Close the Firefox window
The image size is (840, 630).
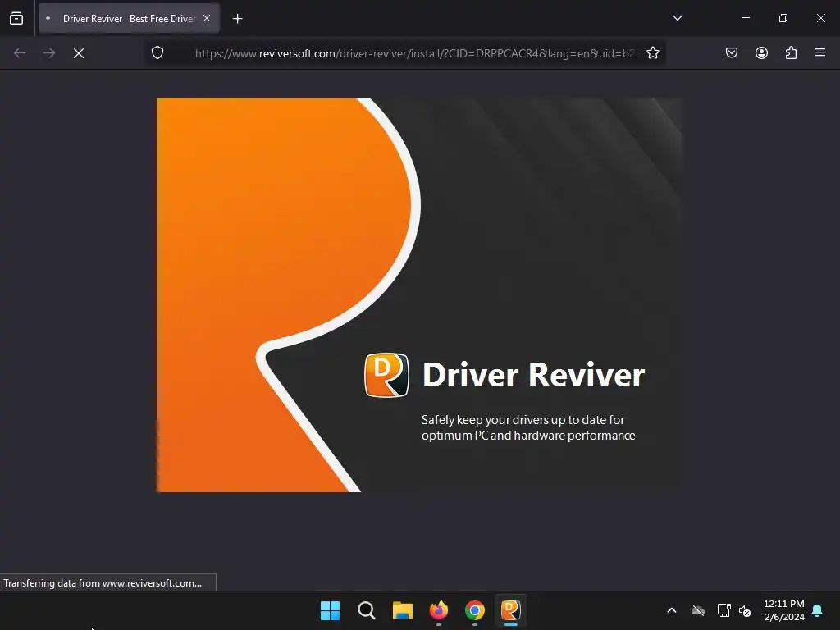820,18
